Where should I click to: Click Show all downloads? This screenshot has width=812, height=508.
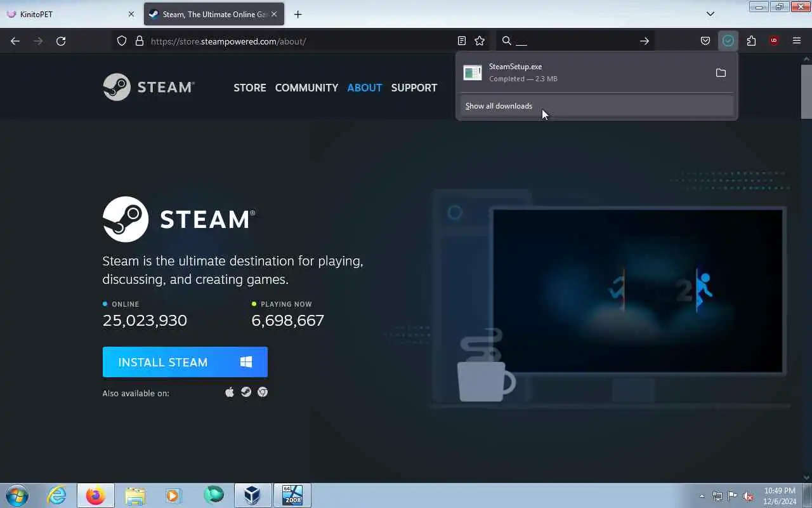(x=596, y=106)
